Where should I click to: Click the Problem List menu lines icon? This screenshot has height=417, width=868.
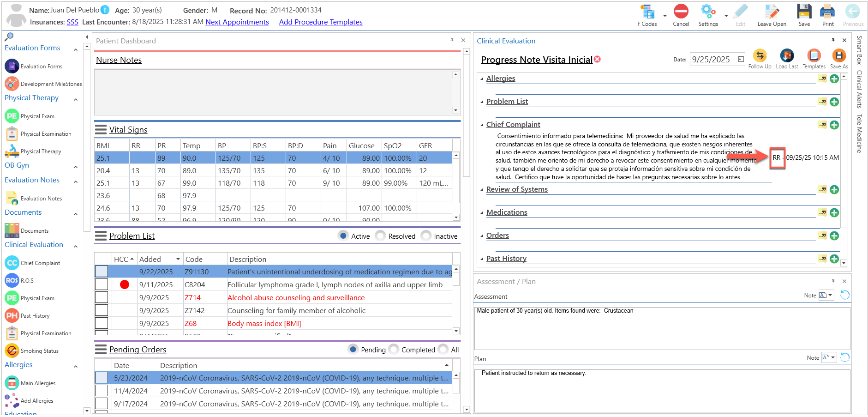101,236
